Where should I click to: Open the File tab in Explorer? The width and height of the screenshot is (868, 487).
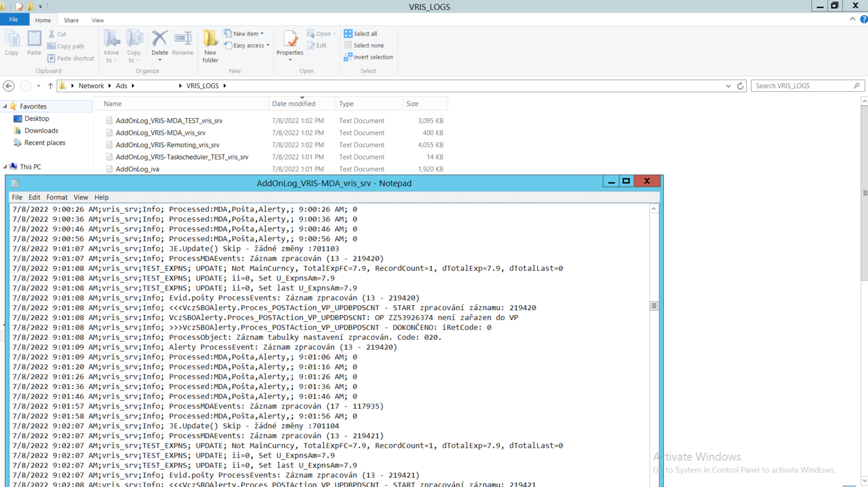point(13,20)
